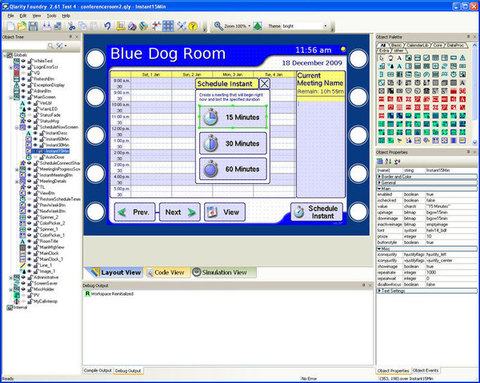Click the green tree icon beside Zoom
This screenshot has width=480, height=383.
pyautogui.click(x=257, y=26)
